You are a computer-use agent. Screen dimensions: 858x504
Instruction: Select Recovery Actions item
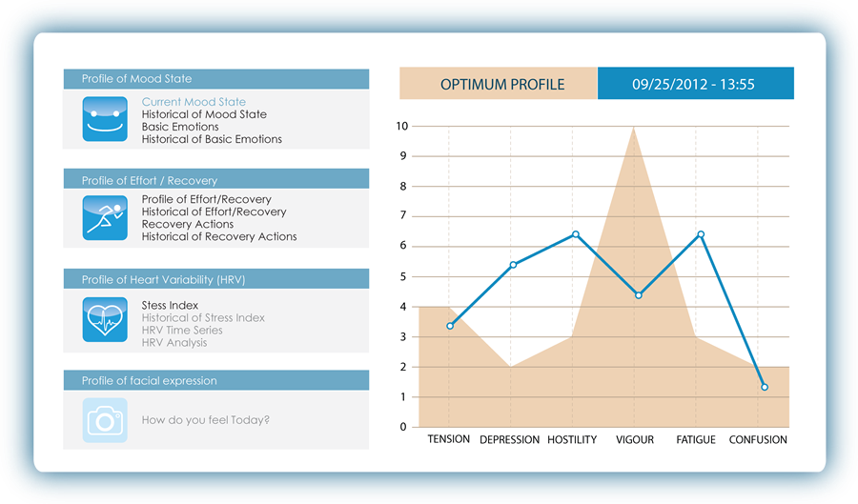(188, 225)
